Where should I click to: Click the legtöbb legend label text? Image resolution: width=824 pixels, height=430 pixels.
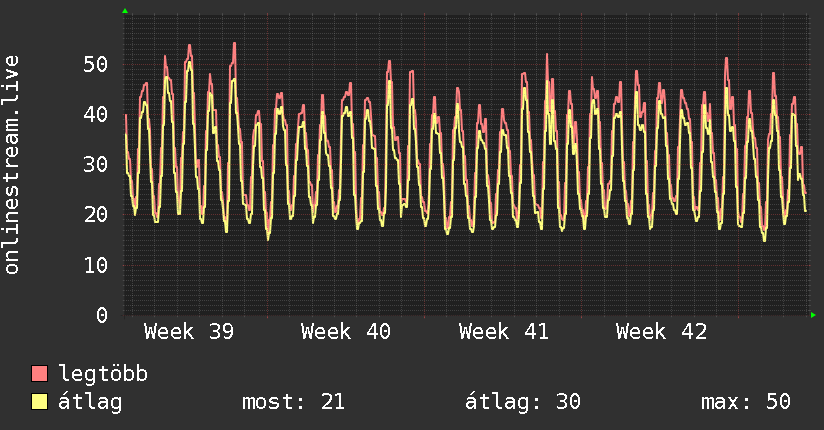click(x=104, y=374)
